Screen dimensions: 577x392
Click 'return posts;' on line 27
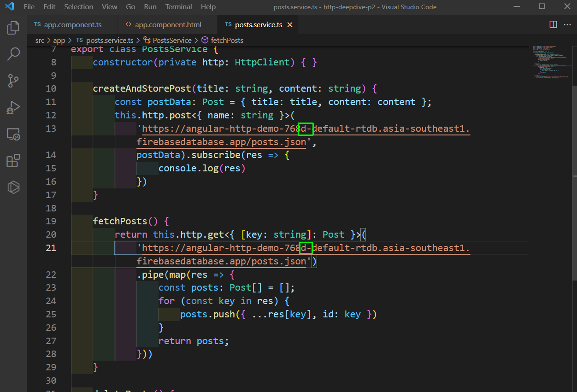(x=194, y=341)
